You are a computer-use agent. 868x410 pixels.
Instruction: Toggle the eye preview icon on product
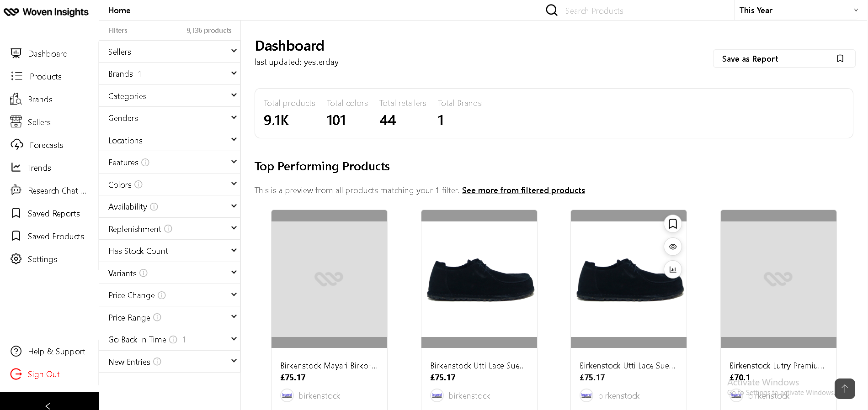click(x=672, y=247)
